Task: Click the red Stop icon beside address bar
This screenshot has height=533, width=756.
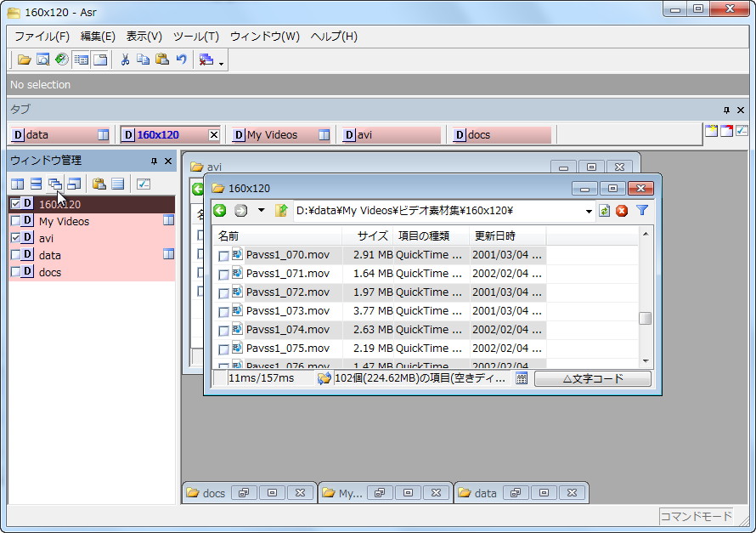Action: (622, 211)
